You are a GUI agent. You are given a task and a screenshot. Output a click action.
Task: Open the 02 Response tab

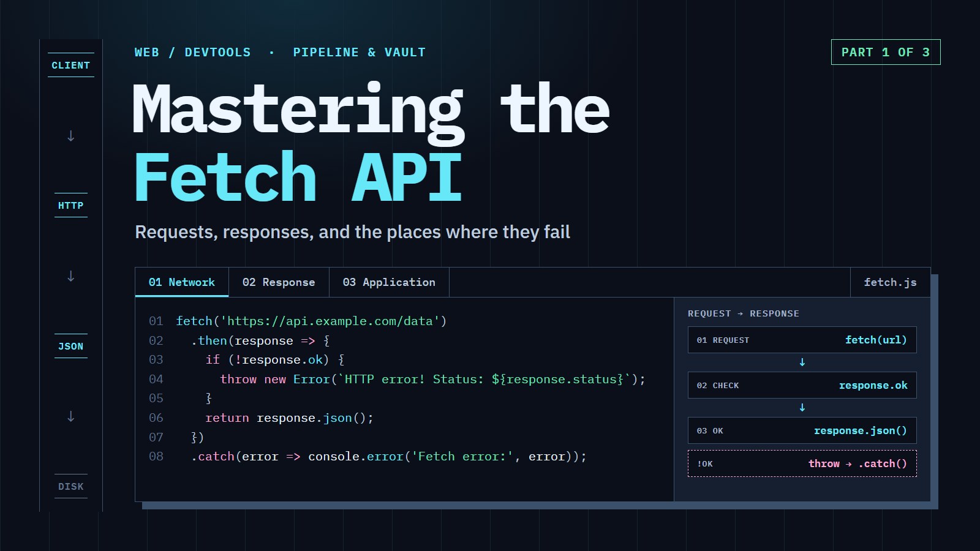(x=279, y=282)
